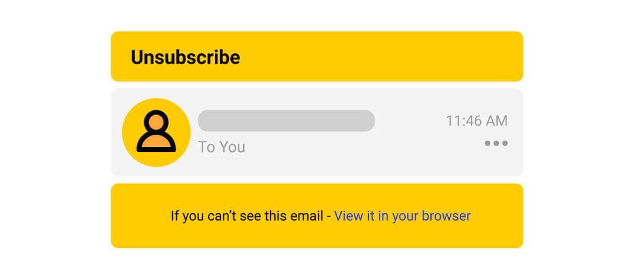Click the gray sender name placeholder bar
The width and height of the screenshot is (644, 280).
(286, 121)
